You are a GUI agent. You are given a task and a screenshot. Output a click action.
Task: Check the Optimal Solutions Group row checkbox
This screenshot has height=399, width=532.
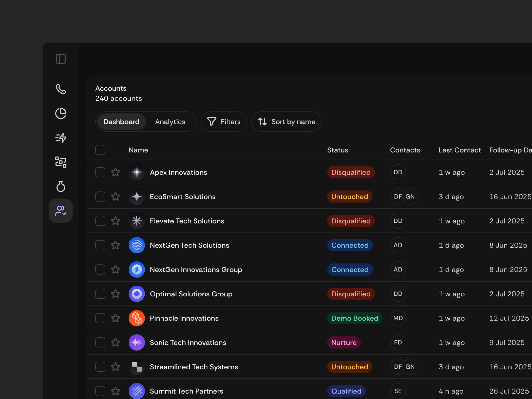point(100,294)
